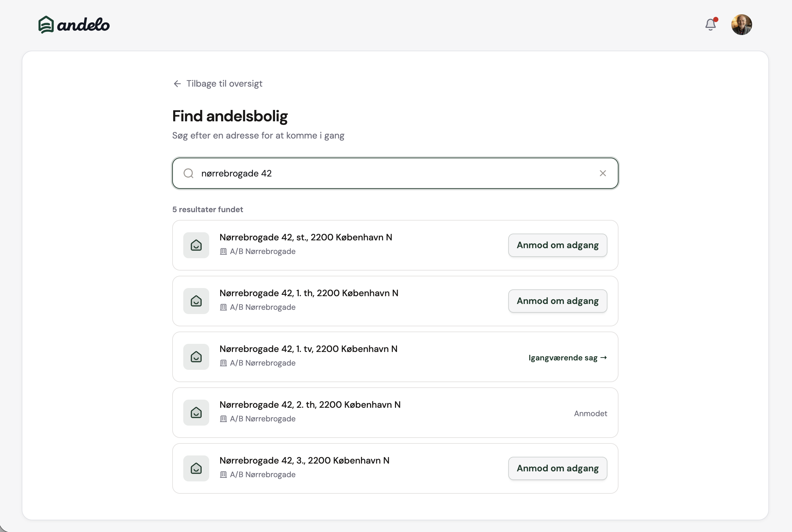Click A/B Nørrebrogade under the st. address
The height and width of the screenshot is (532, 792).
(x=262, y=251)
